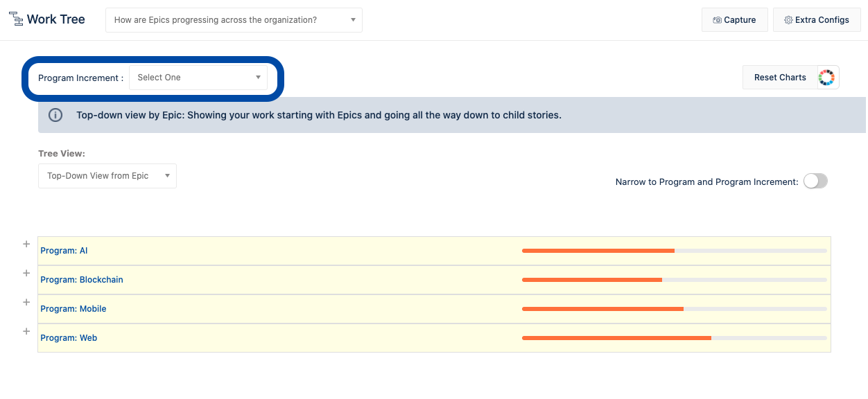Click the gear icon on Extra Configs
The image size is (868, 399).
tap(788, 20)
